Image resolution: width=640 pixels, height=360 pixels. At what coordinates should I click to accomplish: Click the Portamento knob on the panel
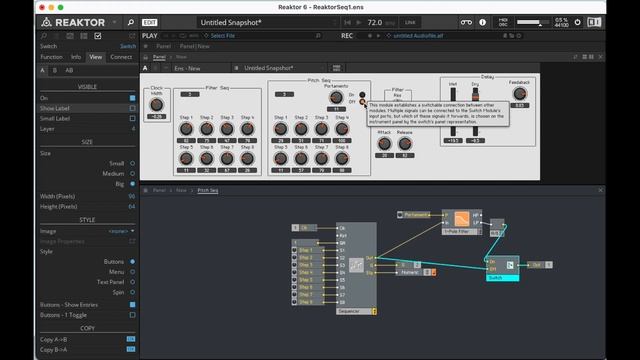point(336,97)
